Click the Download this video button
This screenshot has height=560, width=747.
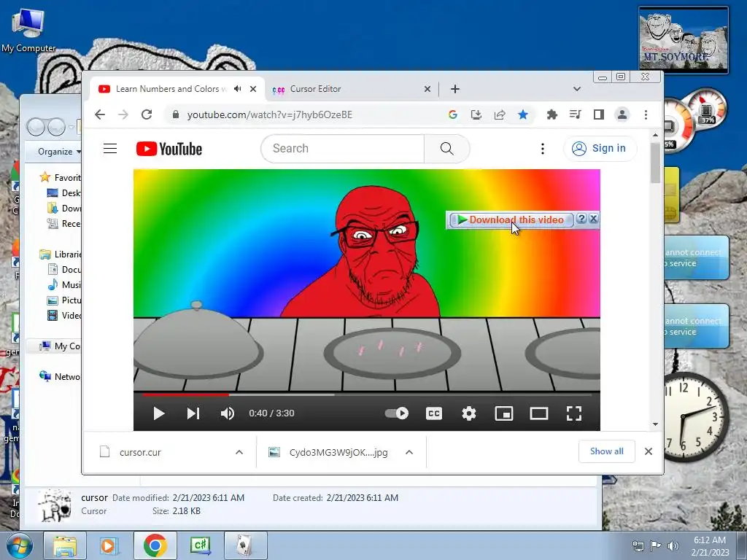tap(511, 219)
